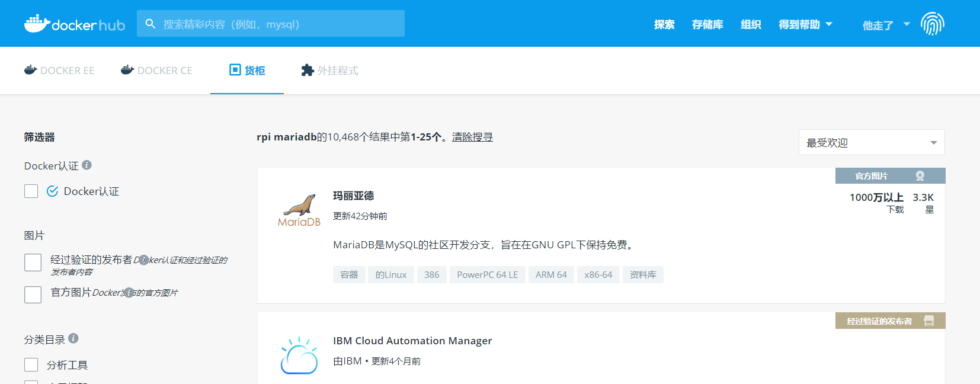Select the 货柜 tab
The image size is (980, 384).
[247, 71]
